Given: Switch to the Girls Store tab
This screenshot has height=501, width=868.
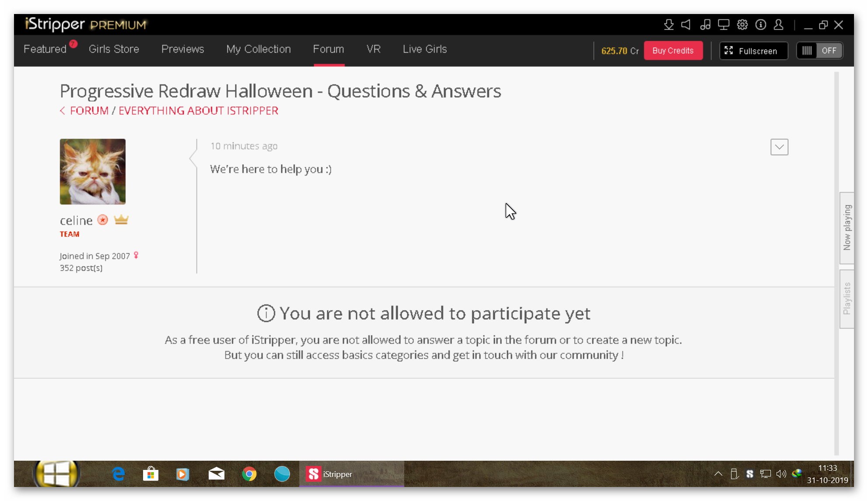Looking at the screenshot, I should 114,49.
